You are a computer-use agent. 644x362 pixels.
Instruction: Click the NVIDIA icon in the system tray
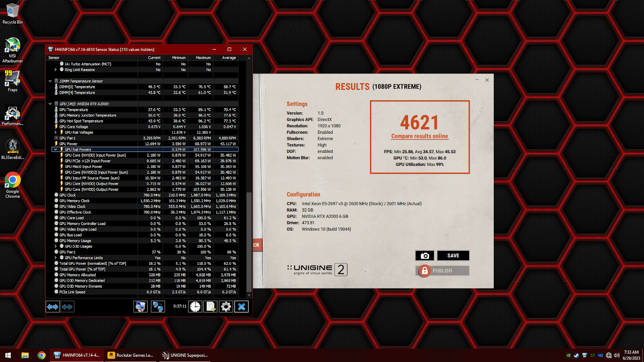tap(568, 355)
